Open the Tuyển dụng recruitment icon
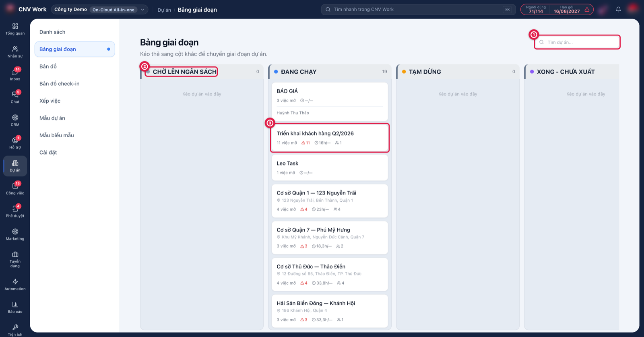Screen dimensions: 644x337 pyautogui.click(x=15, y=260)
